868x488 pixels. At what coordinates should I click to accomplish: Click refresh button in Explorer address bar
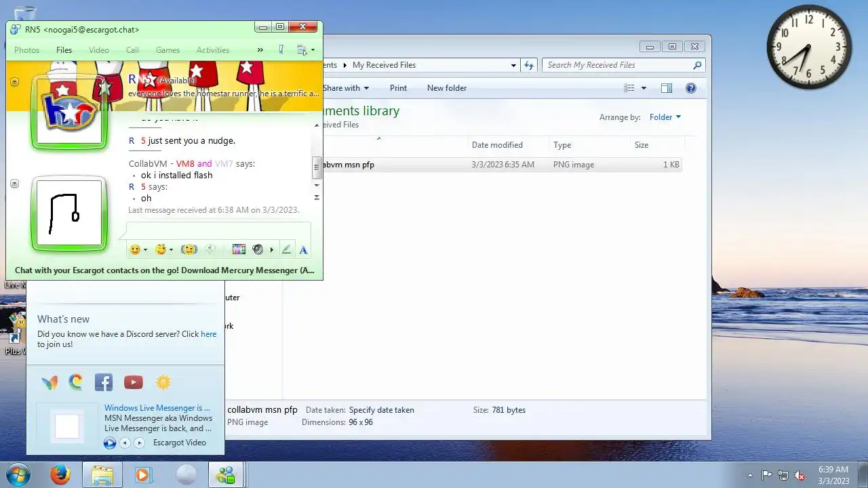tap(529, 65)
